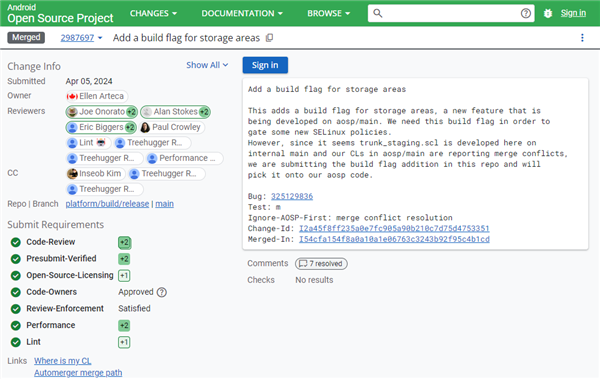Open the DOCUMENTATION menu
This screenshot has width=600, height=379.
tap(242, 13)
